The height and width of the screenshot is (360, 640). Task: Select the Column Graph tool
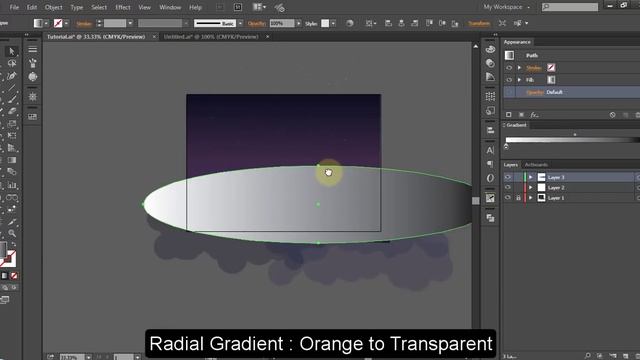tap(12, 185)
